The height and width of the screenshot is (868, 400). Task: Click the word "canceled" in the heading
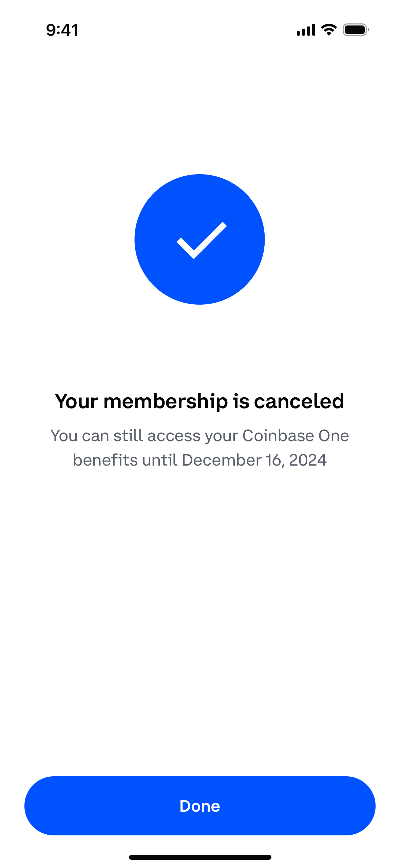coord(299,401)
